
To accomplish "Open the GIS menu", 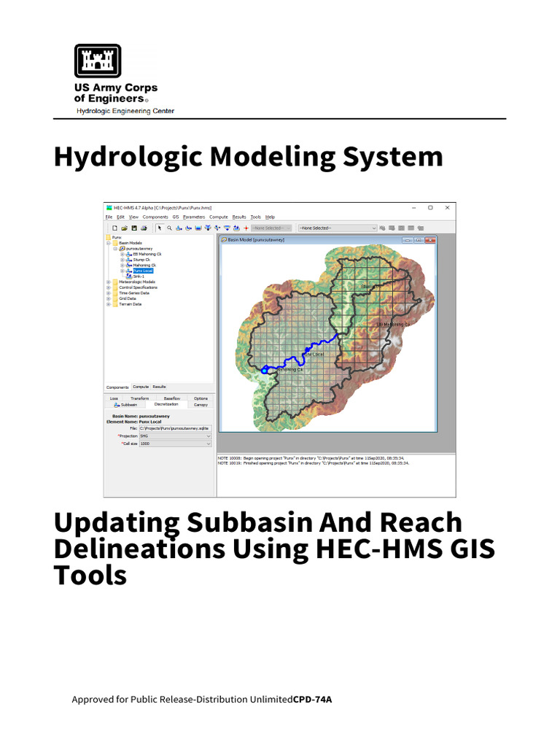I will click(176, 217).
